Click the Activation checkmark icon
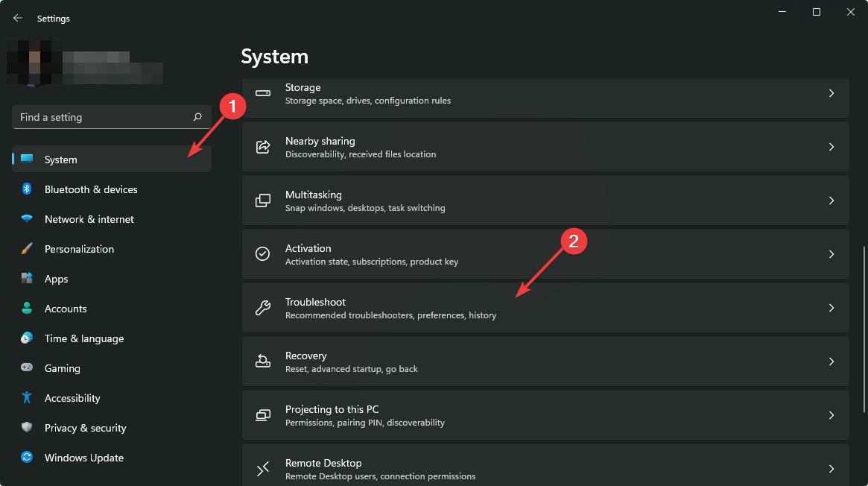 tap(262, 254)
